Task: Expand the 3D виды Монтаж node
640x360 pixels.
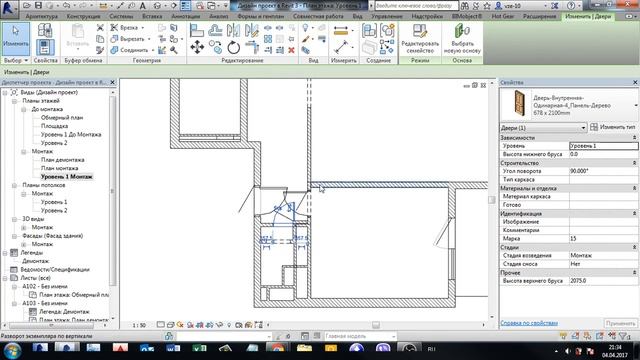Action: (24, 227)
